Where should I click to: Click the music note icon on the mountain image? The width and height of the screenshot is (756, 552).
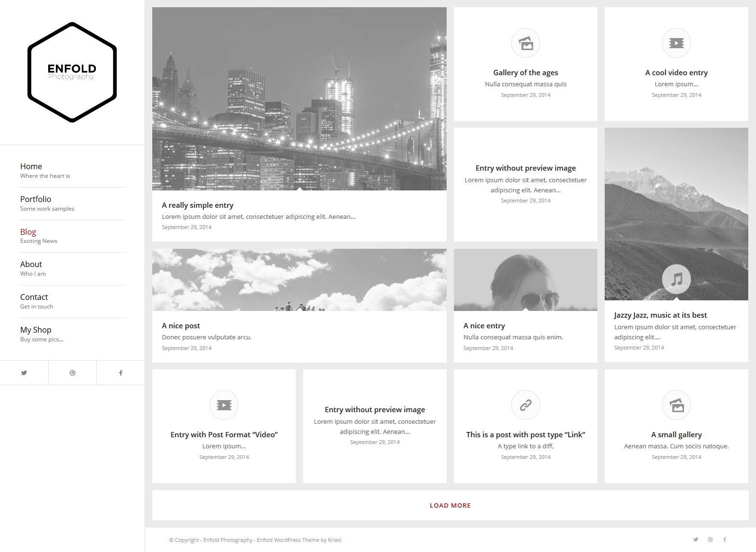(x=676, y=279)
